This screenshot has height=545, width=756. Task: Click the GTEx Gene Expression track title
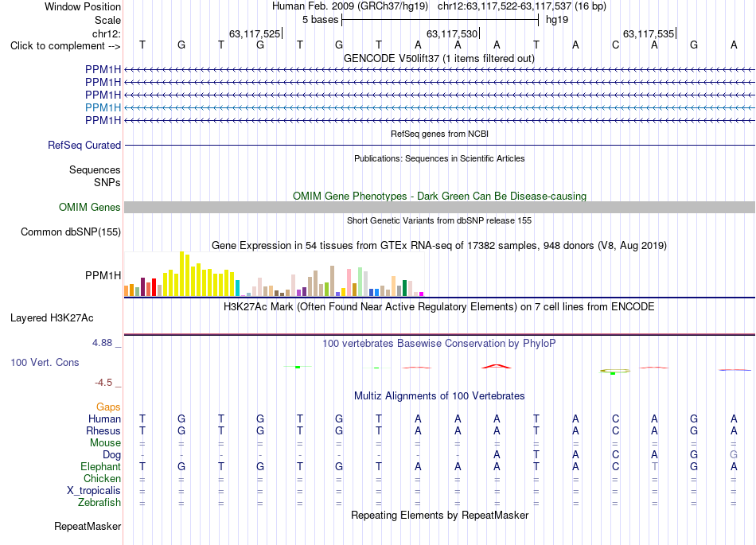pos(439,245)
